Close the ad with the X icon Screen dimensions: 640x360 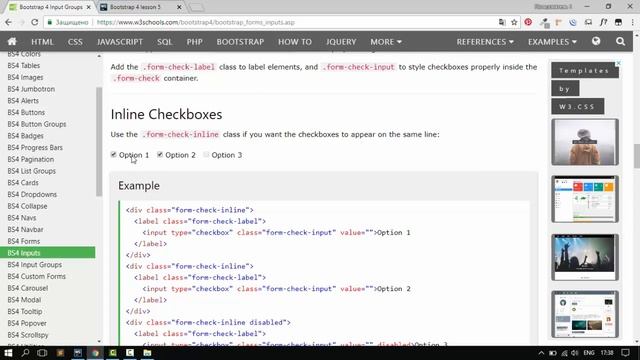tap(618, 63)
